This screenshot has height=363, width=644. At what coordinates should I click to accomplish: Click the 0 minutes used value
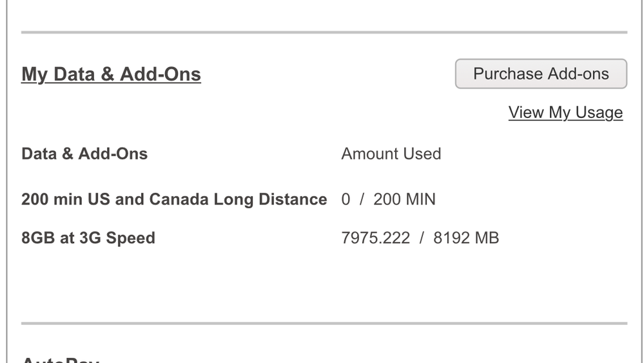pos(346,199)
